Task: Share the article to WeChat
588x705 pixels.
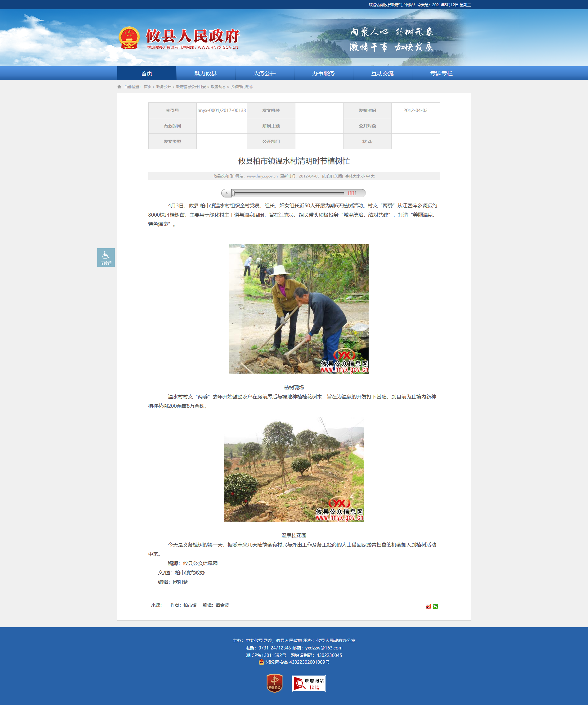Action: tap(435, 606)
